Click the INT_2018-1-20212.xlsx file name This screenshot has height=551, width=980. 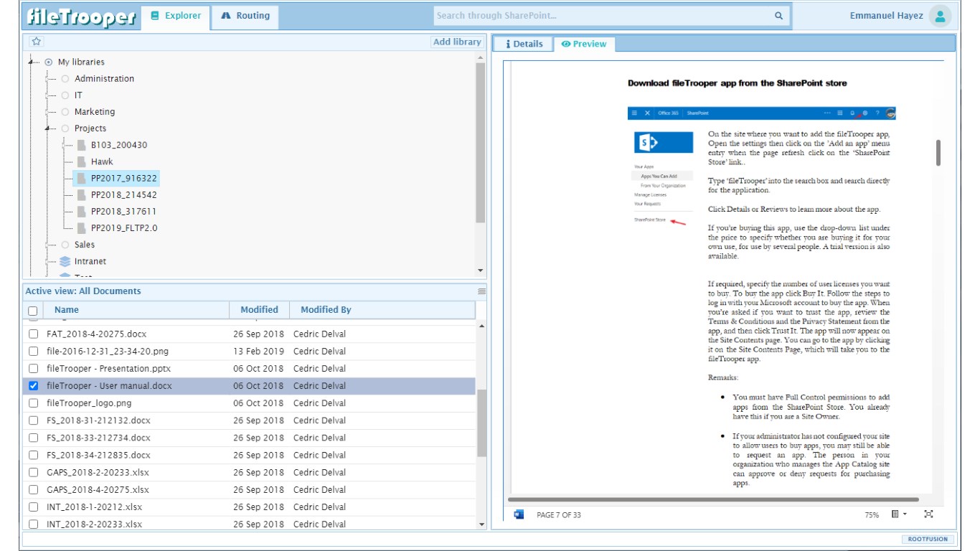95,507
